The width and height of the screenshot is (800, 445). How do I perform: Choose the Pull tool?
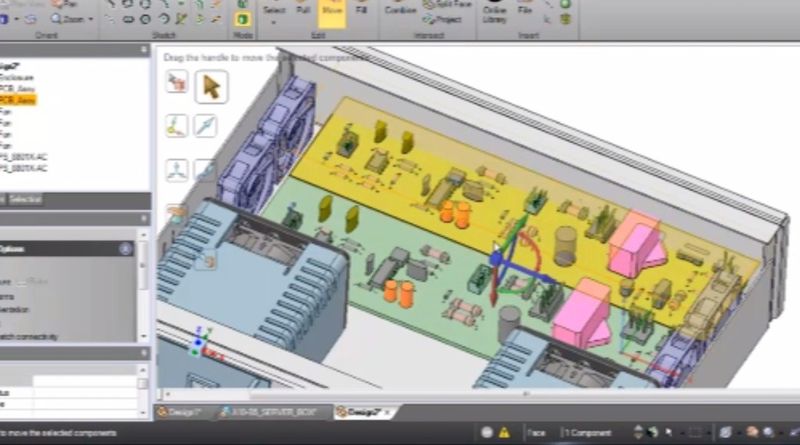pyautogui.click(x=304, y=9)
